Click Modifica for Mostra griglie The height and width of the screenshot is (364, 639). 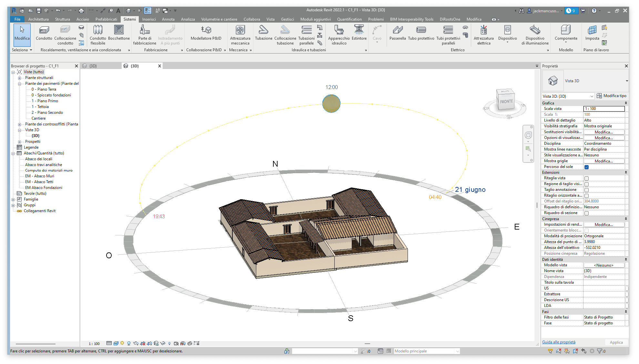[x=603, y=161]
